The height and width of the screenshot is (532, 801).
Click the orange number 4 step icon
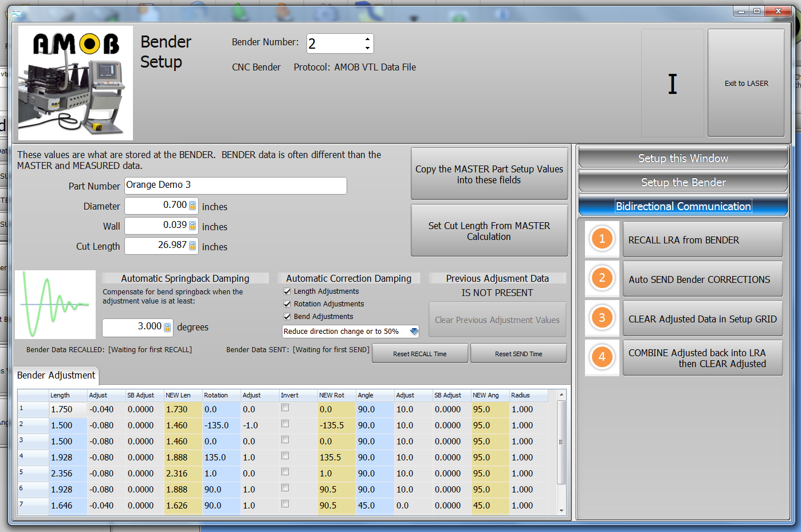[x=602, y=357]
